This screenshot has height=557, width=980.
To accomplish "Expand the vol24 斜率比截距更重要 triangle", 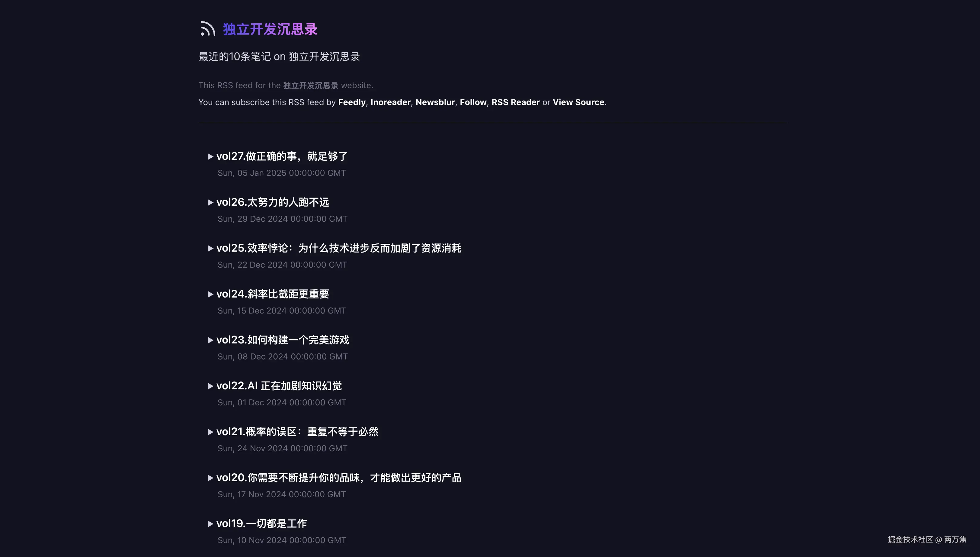I will coord(210,294).
